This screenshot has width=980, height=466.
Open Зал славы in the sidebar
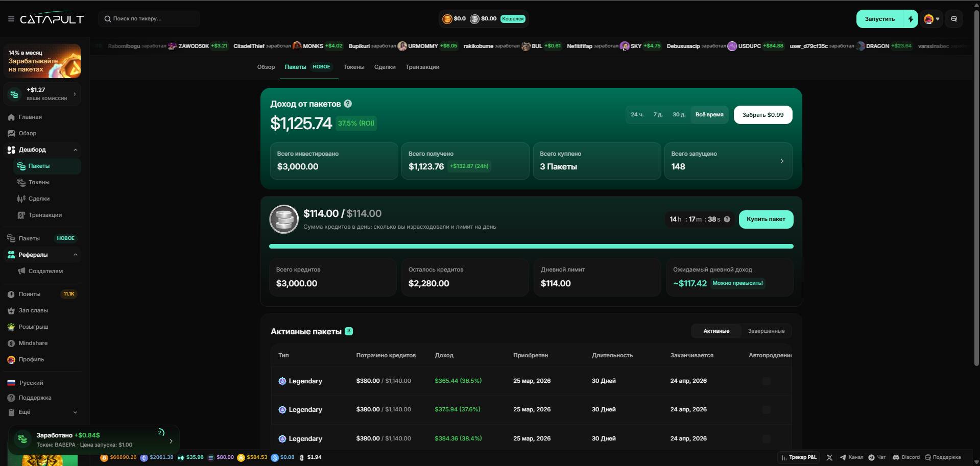pyautogui.click(x=33, y=310)
